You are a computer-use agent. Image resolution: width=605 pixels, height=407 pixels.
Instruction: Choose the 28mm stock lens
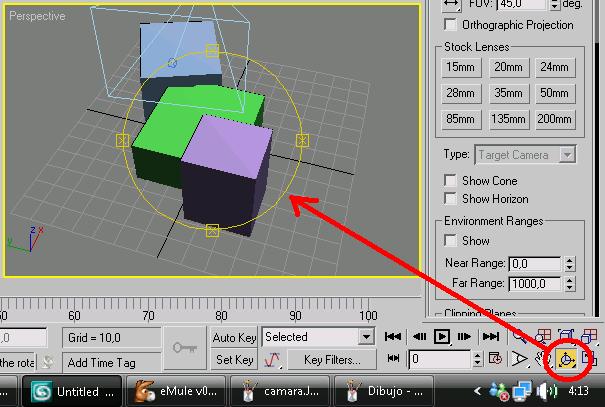coord(461,93)
